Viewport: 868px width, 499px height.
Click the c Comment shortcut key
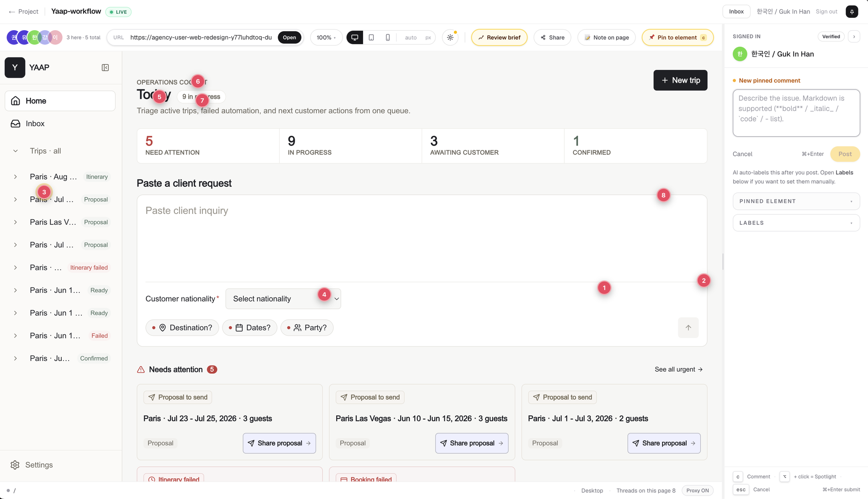click(737, 477)
